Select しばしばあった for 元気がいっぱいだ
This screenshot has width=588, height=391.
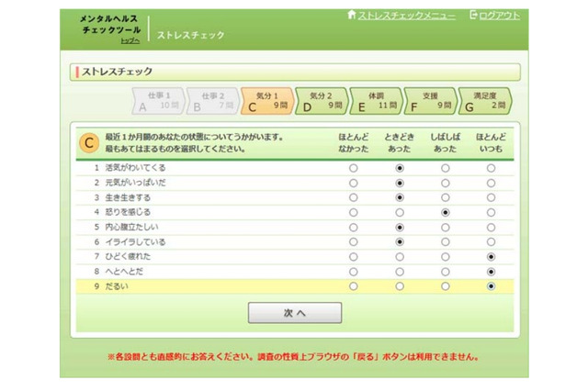tap(445, 184)
